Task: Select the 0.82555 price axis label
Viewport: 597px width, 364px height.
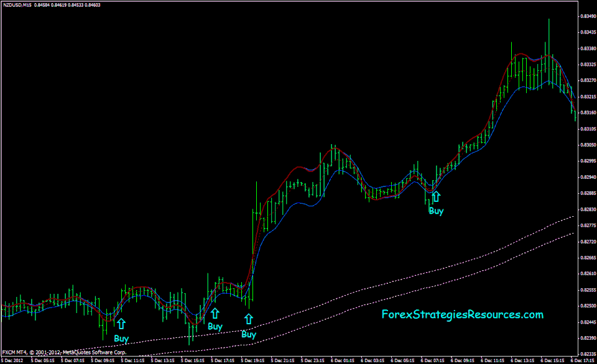Action: point(588,290)
